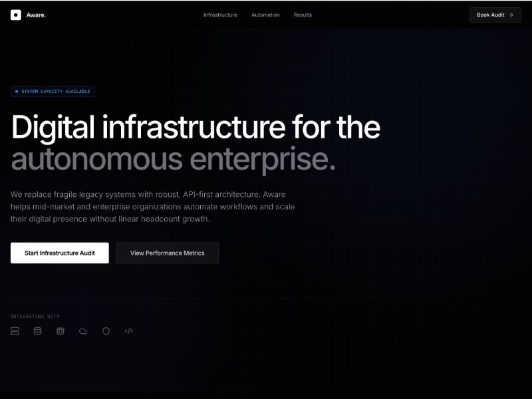Click the INTEGRATING WITH label
532x399 pixels.
click(x=36, y=316)
